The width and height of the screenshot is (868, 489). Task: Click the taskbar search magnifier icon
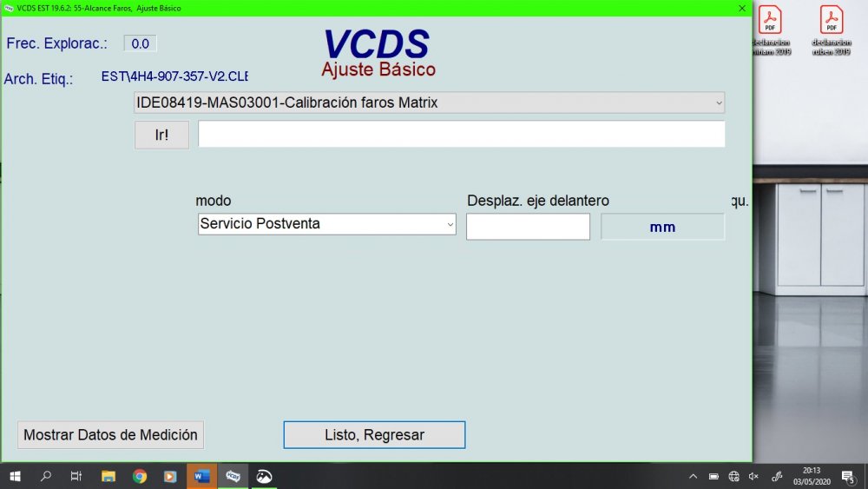tap(46, 476)
